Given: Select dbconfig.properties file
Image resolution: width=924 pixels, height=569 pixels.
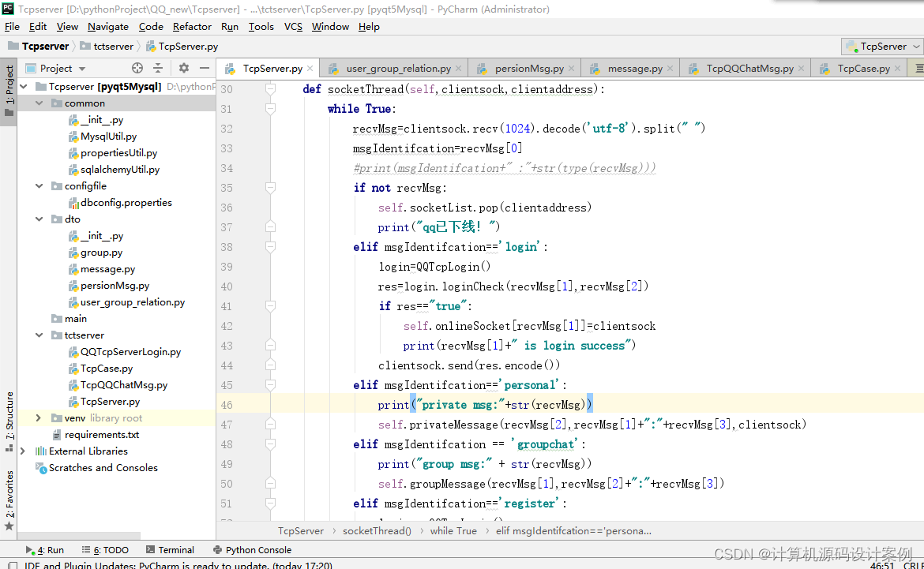Looking at the screenshot, I should (126, 202).
